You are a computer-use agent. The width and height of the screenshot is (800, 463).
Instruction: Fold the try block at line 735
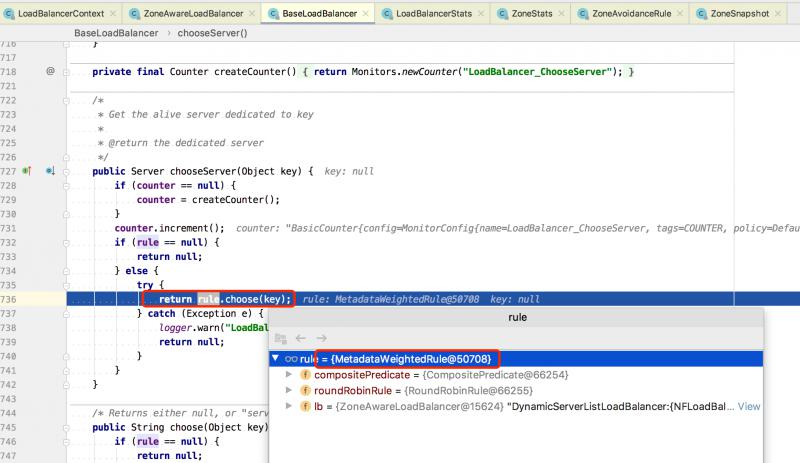click(x=66, y=285)
